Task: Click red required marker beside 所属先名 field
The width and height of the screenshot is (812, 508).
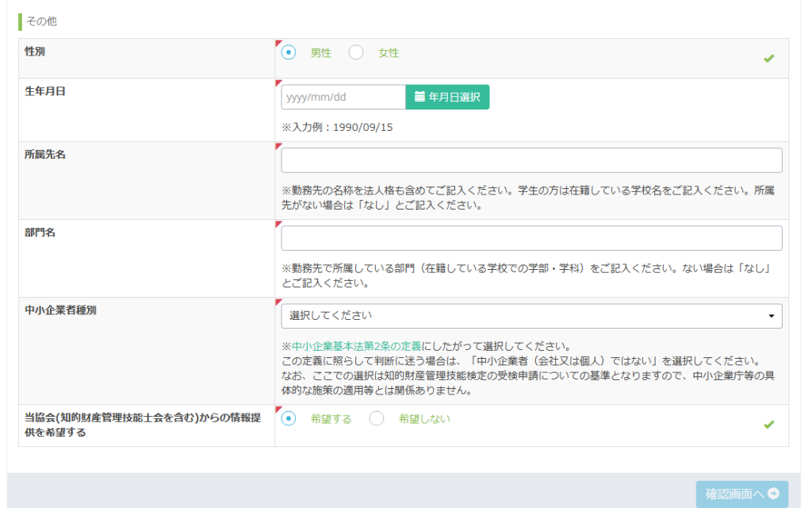Action: [278, 145]
